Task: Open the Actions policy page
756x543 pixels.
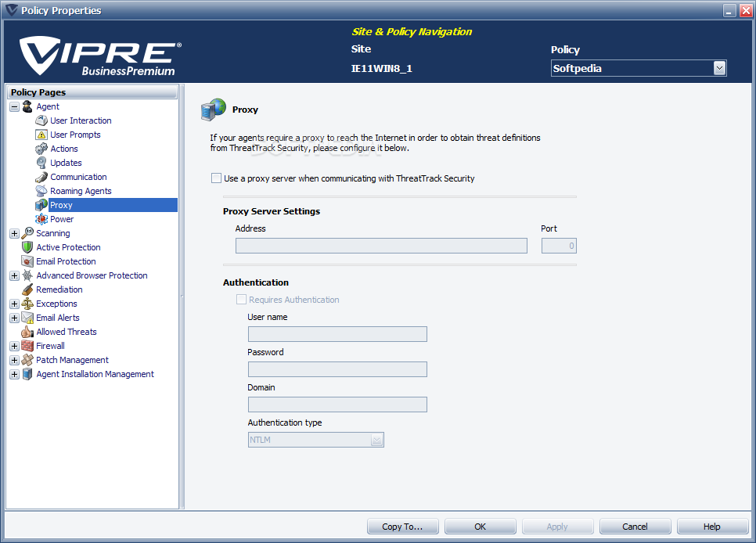Action: tap(64, 149)
